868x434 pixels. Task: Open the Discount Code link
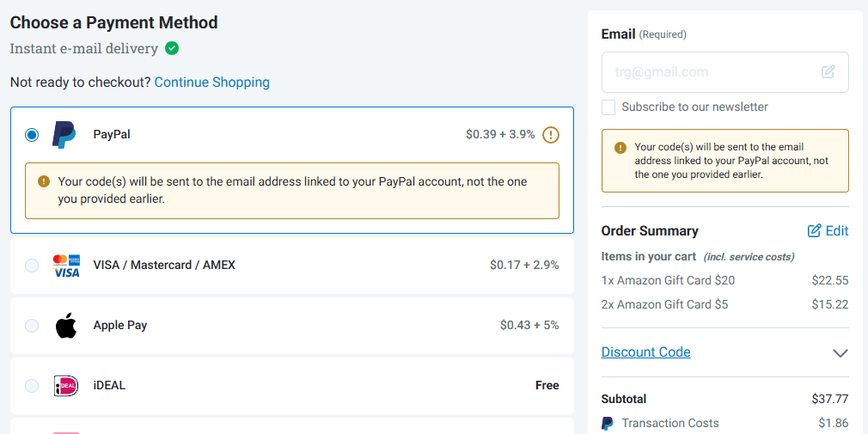click(645, 352)
